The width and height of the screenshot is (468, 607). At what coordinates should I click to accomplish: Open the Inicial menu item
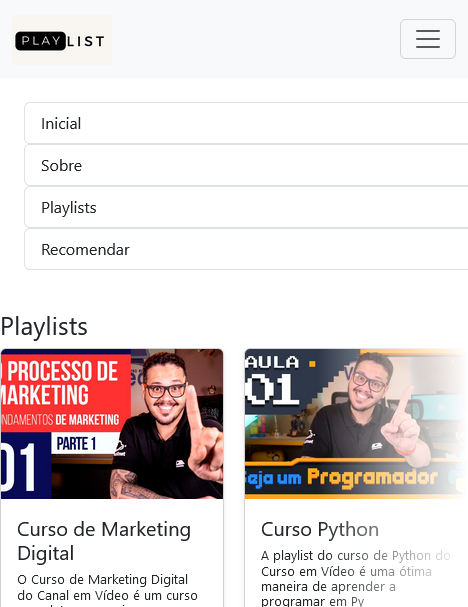246,123
